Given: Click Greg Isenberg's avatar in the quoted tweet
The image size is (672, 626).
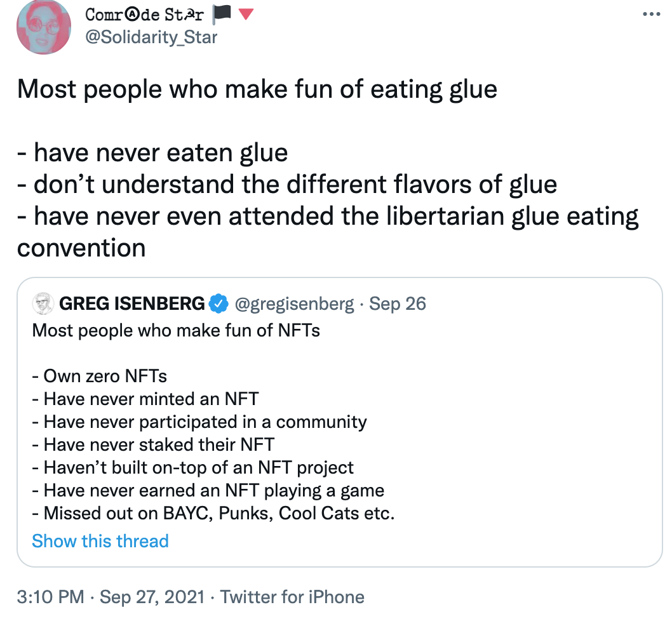Looking at the screenshot, I should (x=43, y=303).
